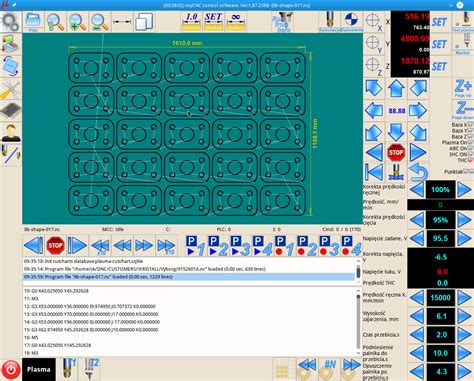Click the user profile icon in sidebar
Screen dimensions: 474x381
[11, 133]
